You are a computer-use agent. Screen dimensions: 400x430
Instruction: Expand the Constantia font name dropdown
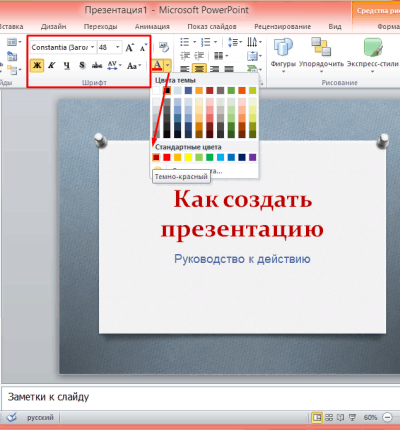[x=92, y=47]
